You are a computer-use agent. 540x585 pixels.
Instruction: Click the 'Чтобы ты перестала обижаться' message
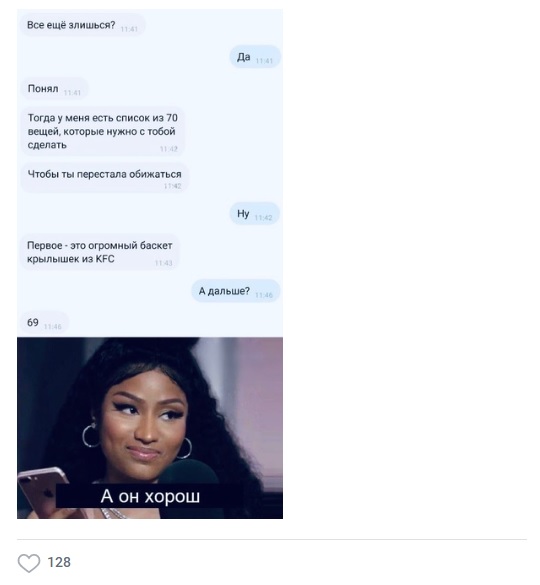tap(104, 178)
